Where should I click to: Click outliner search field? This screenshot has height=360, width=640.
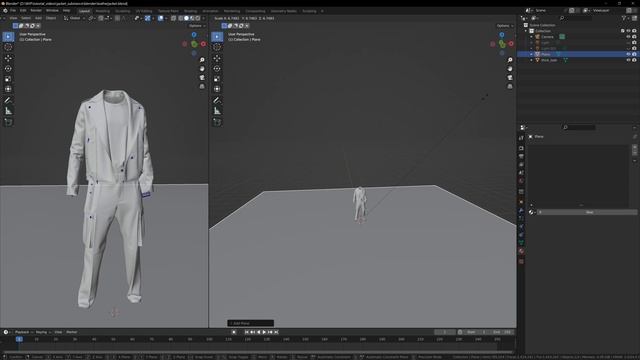coord(576,18)
